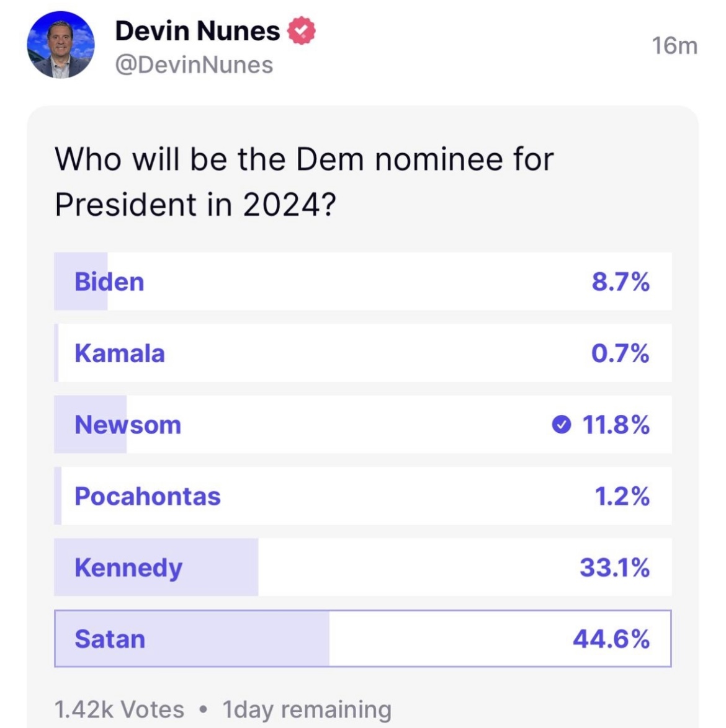The image size is (726, 728).
Task: Click the 44.6% result percentage
Action: point(611,639)
